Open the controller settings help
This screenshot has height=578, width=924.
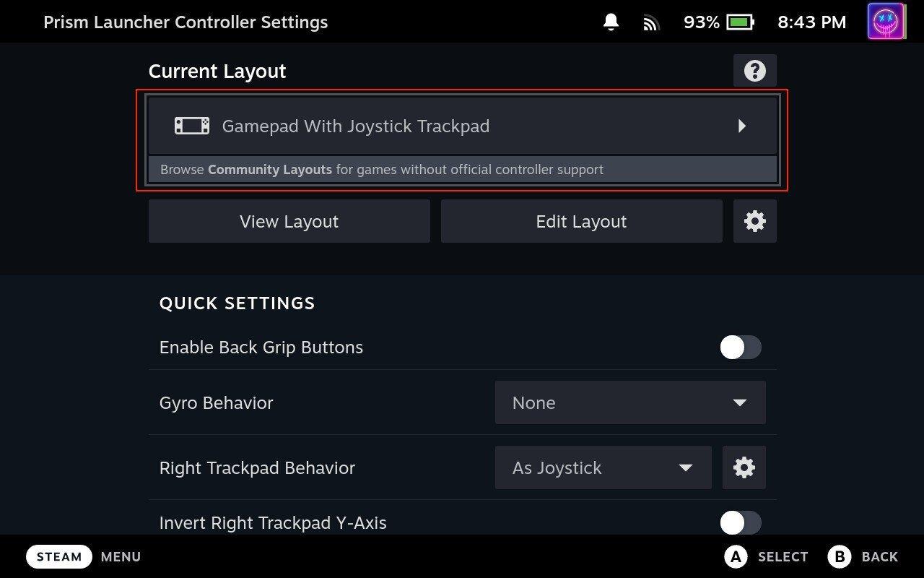(x=754, y=70)
